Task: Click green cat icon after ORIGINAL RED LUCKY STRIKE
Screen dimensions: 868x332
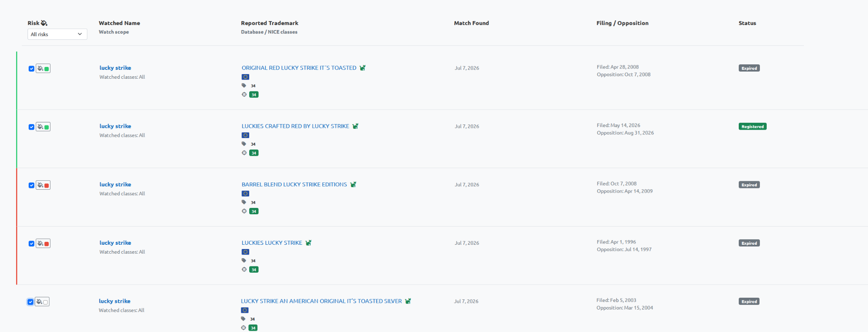Action: [362, 68]
